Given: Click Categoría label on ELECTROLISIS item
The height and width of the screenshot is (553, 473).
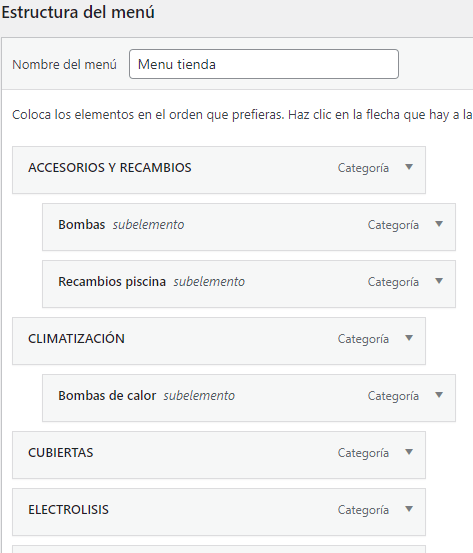Looking at the screenshot, I should point(363,510).
